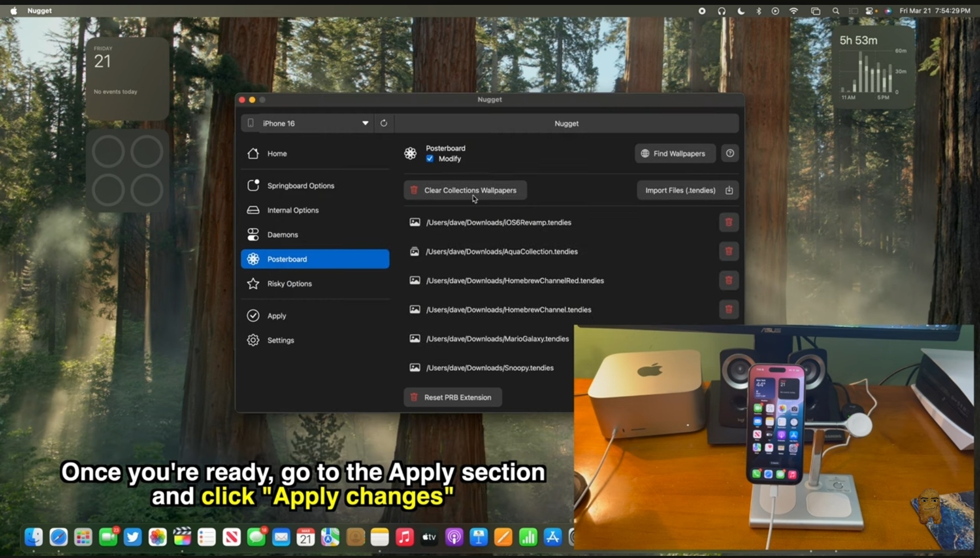Select the Posterboard sidebar item

[315, 259]
